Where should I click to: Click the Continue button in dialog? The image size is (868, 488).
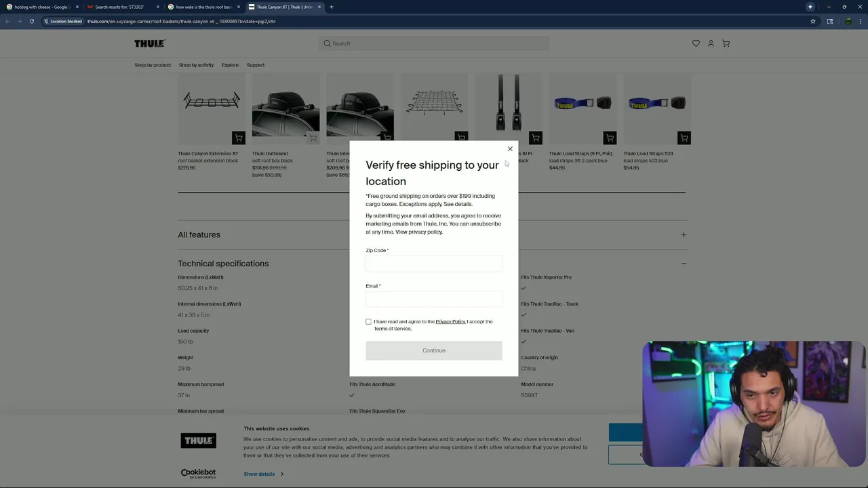pyautogui.click(x=434, y=350)
